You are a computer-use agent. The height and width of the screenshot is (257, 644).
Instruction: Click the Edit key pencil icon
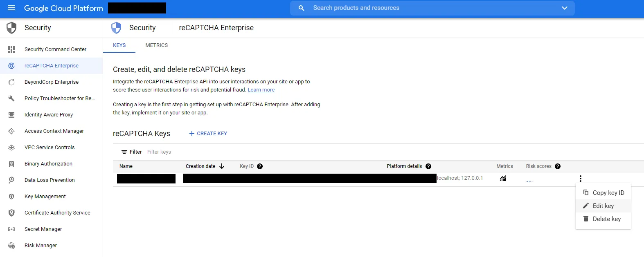coord(586,206)
